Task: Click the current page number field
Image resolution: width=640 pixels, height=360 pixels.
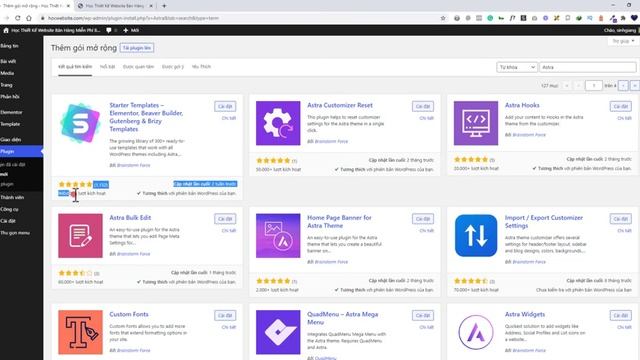Action: point(593,86)
